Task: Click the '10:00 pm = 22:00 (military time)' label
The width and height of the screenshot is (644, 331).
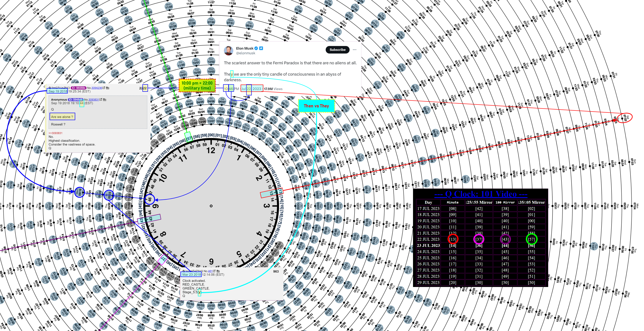Action: (x=197, y=86)
